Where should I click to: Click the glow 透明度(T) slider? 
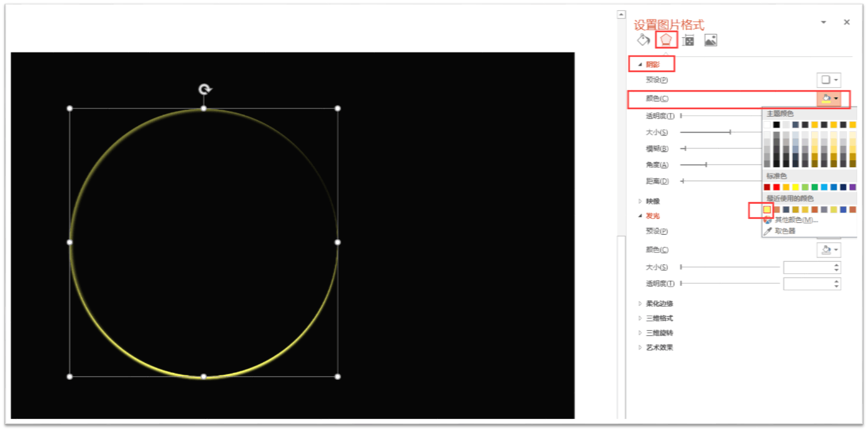tap(730, 284)
